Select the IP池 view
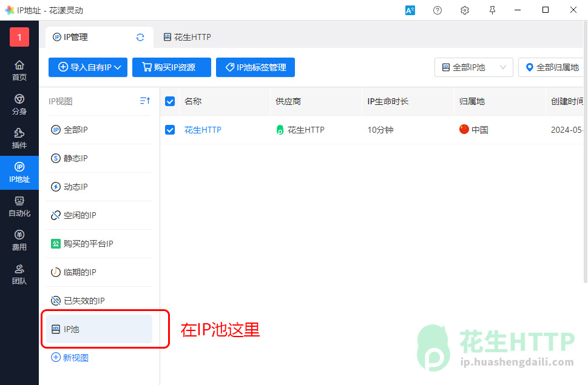 tap(99, 329)
